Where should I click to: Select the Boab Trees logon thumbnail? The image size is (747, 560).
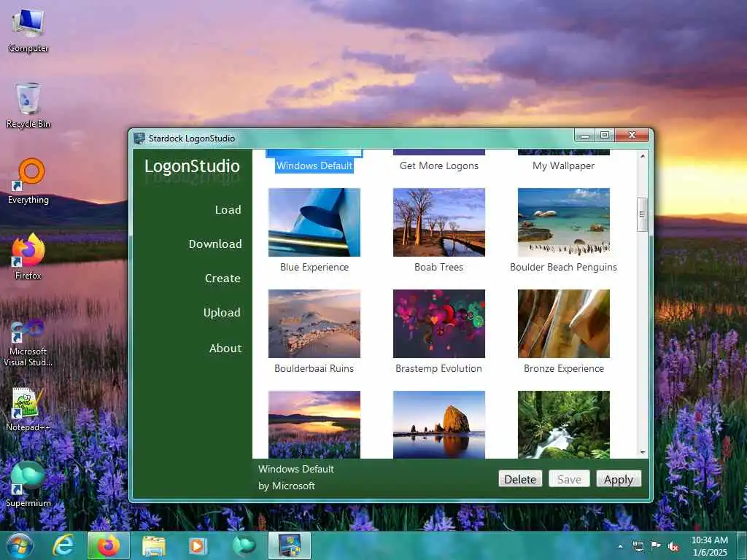coord(438,222)
